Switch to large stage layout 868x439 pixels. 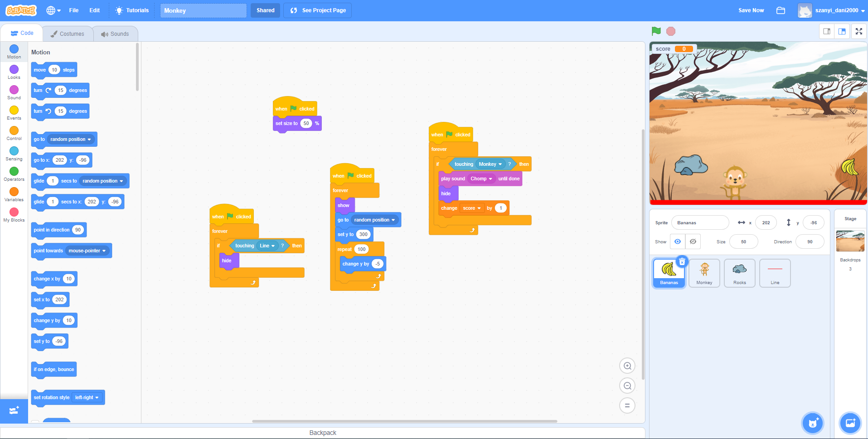click(842, 31)
